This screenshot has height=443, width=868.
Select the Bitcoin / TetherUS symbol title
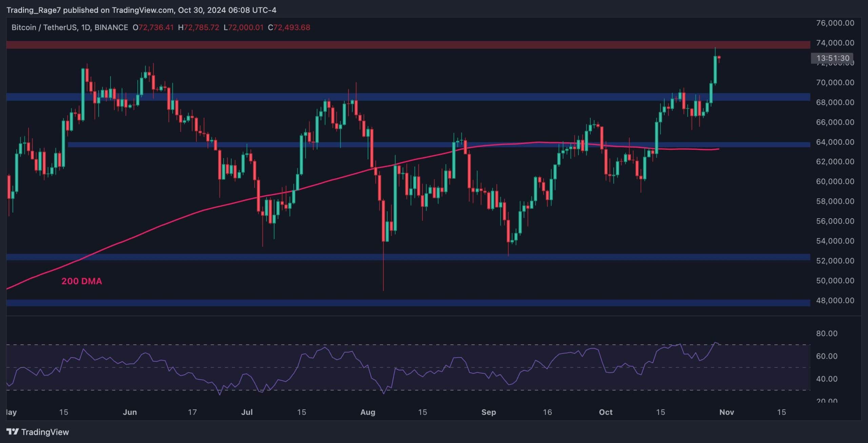(44, 27)
